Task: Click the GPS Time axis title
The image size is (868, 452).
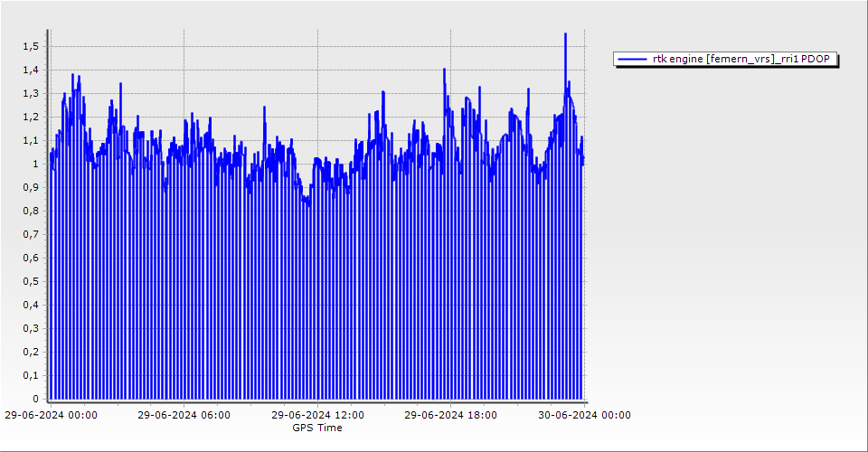Action: 317,428
